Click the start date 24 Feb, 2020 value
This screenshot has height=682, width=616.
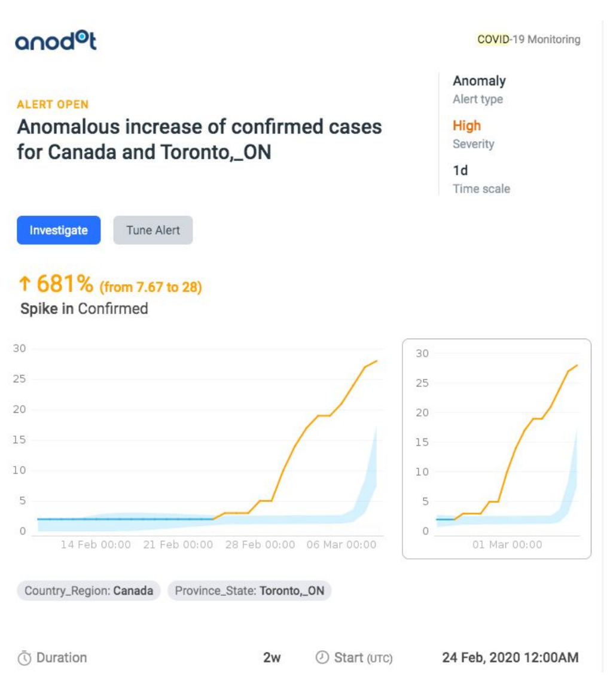pos(510,657)
